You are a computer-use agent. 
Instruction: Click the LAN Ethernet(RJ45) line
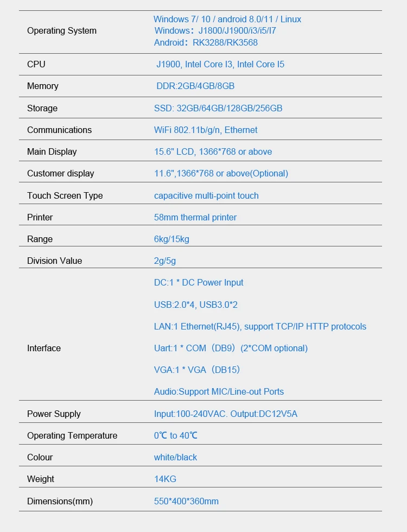pyautogui.click(x=260, y=326)
